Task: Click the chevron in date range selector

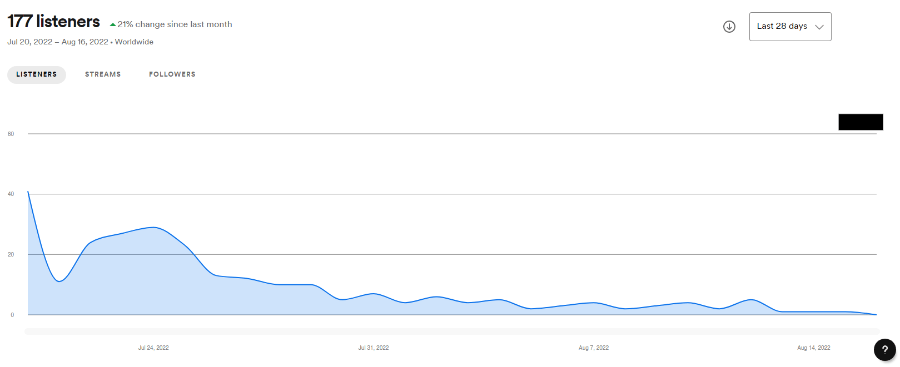Action: 819,27
